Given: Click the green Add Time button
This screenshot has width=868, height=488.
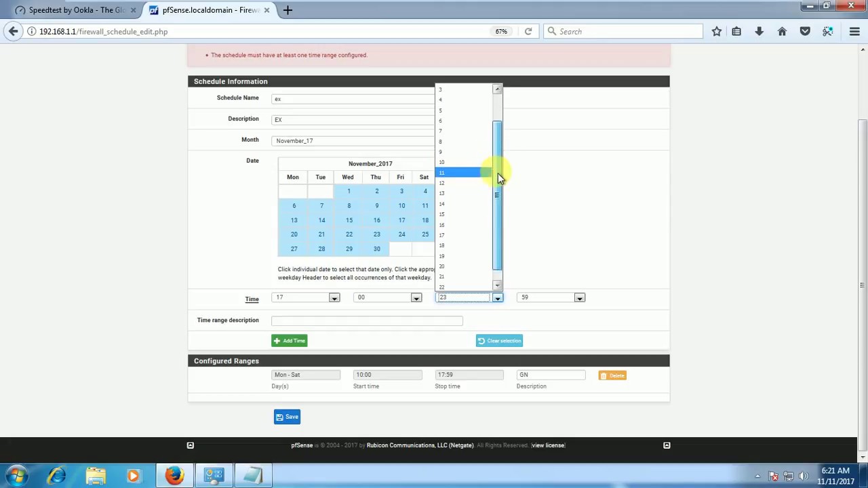Looking at the screenshot, I should coord(290,341).
